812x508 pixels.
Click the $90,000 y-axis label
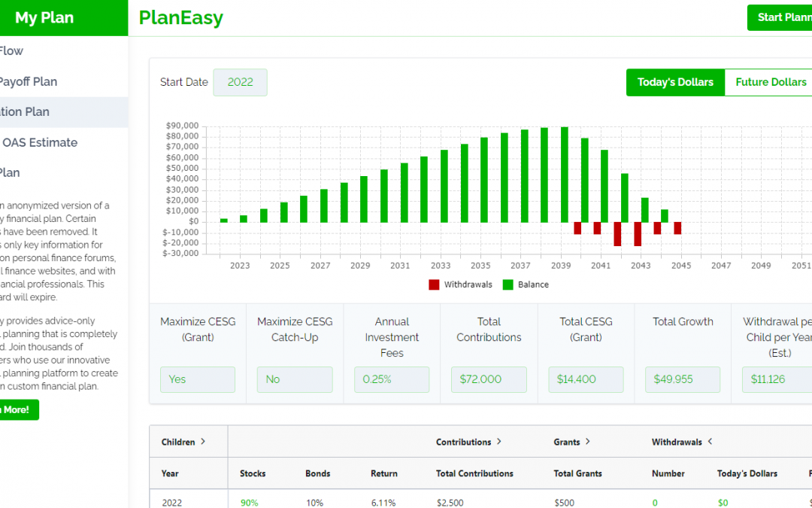tap(182, 126)
